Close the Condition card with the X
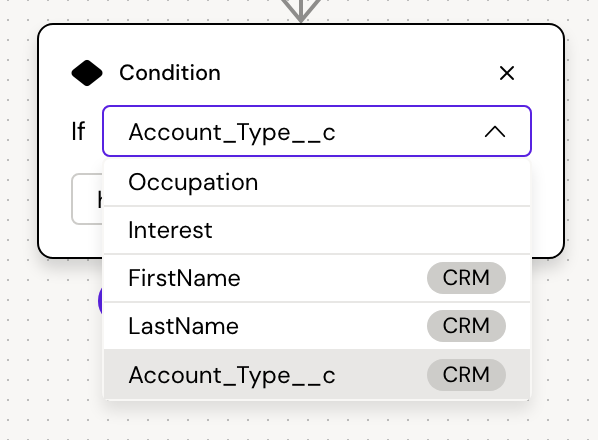 [506, 73]
